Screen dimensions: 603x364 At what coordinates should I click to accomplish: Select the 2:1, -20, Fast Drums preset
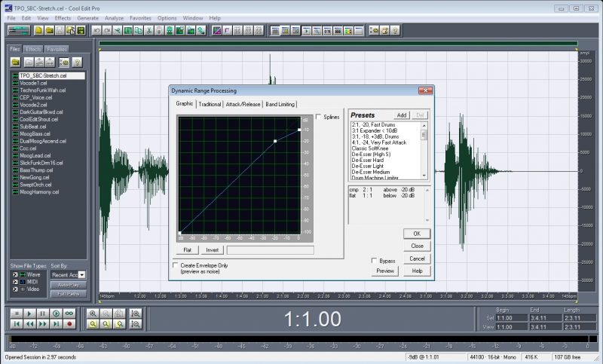[x=373, y=125]
